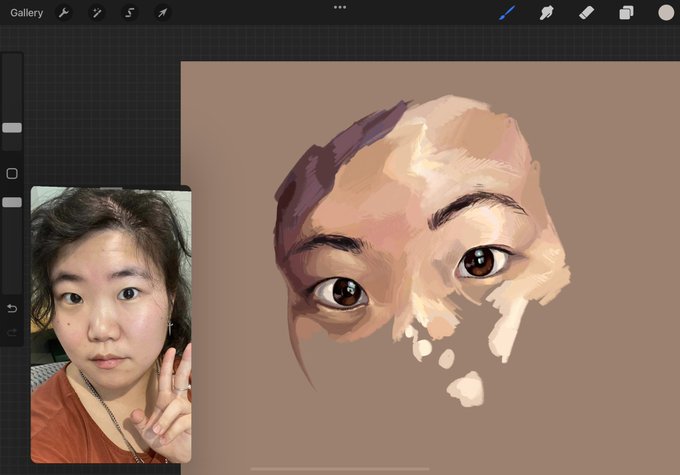The image size is (680, 475).
Task: Open the active color circle picker
Action: [x=666, y=13]
